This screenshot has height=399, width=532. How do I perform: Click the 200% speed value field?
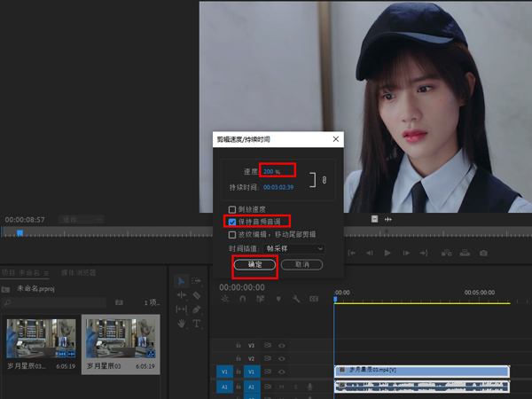tap(271, 171)
